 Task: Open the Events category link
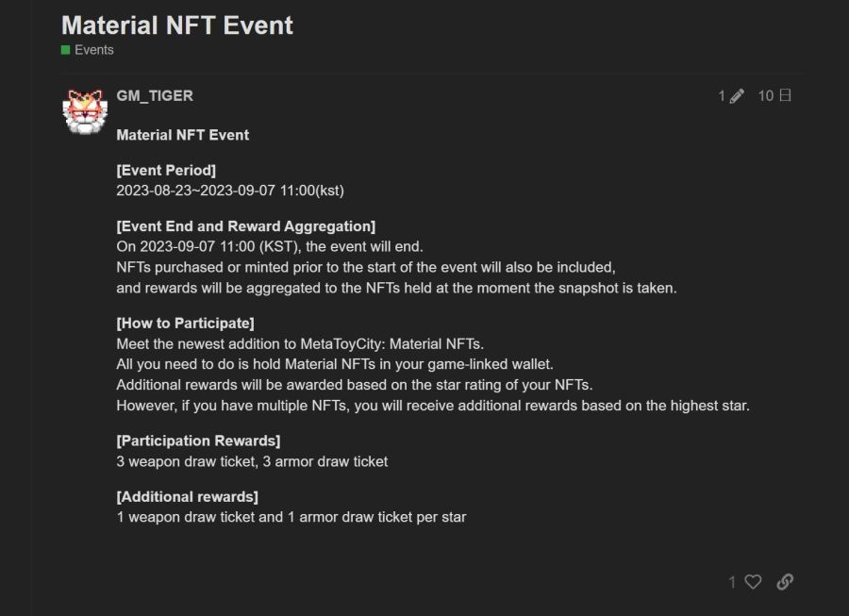(94, 50)
